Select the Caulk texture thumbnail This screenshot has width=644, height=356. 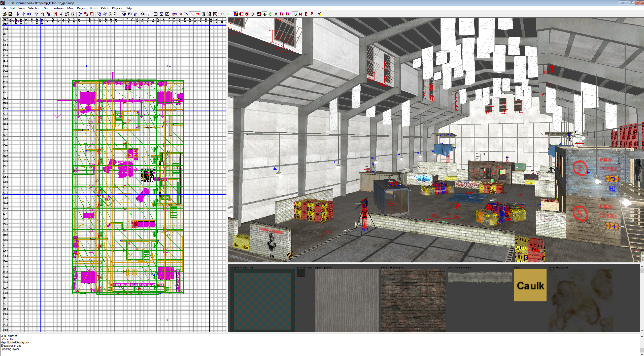click(x=530, y=285)
